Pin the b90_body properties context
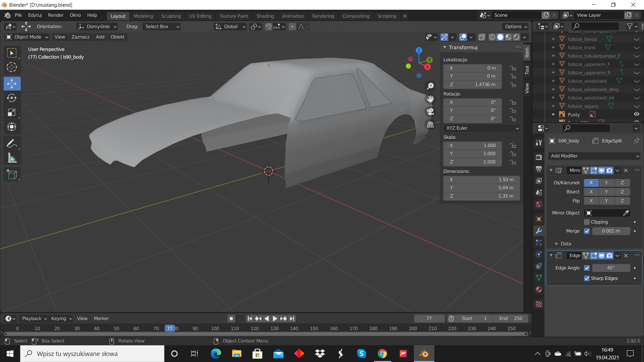 coord(636,141)
